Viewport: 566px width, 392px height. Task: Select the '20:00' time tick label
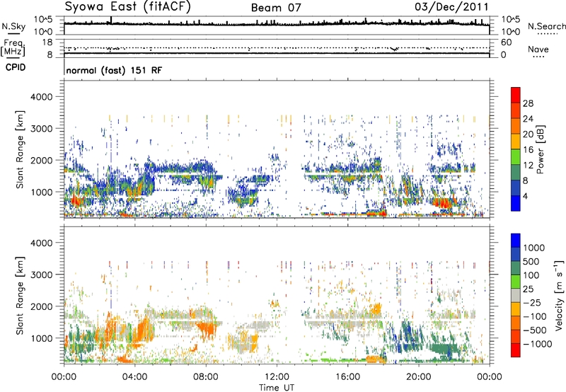point(418,377)
